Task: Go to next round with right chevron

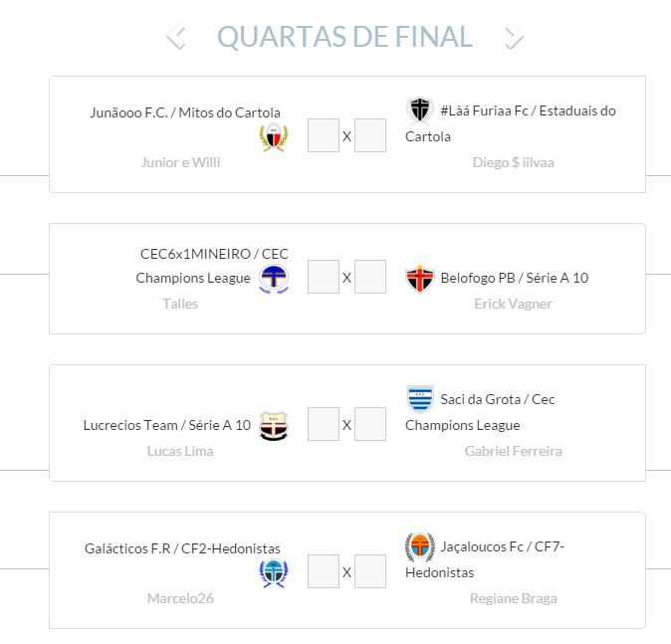Action: (x=514, y=37)
